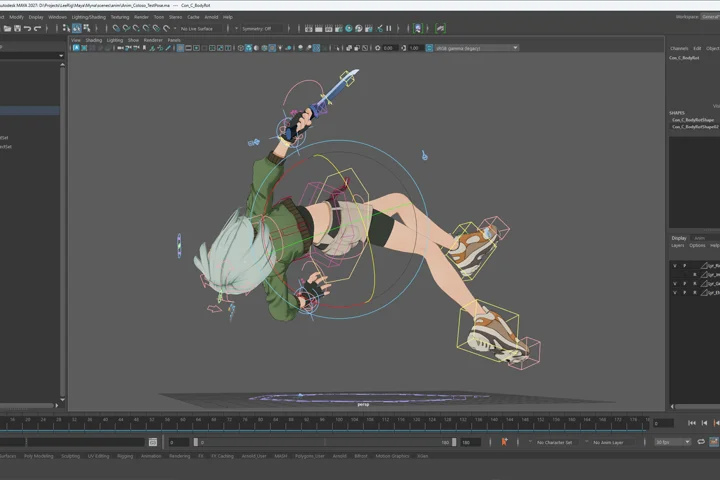This screenshot has width=720, height=480.
Task: Click the use all lights bulb icon
Action: click(x=280, y=48)
